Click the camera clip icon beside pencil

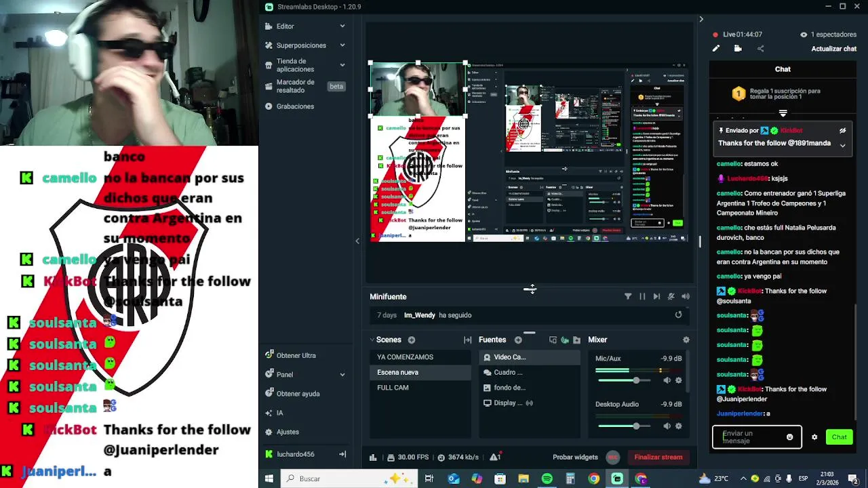[x=738, y=49]
